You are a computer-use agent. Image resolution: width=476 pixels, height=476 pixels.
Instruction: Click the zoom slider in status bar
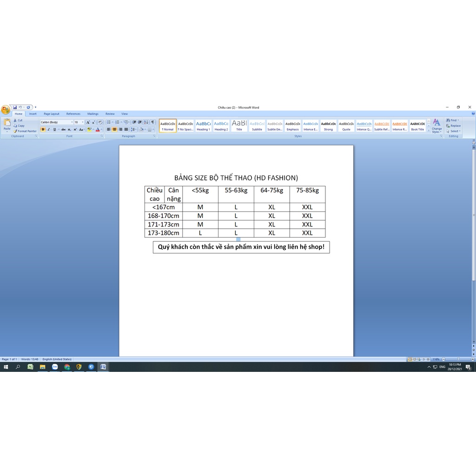click(x=458, y=359)
